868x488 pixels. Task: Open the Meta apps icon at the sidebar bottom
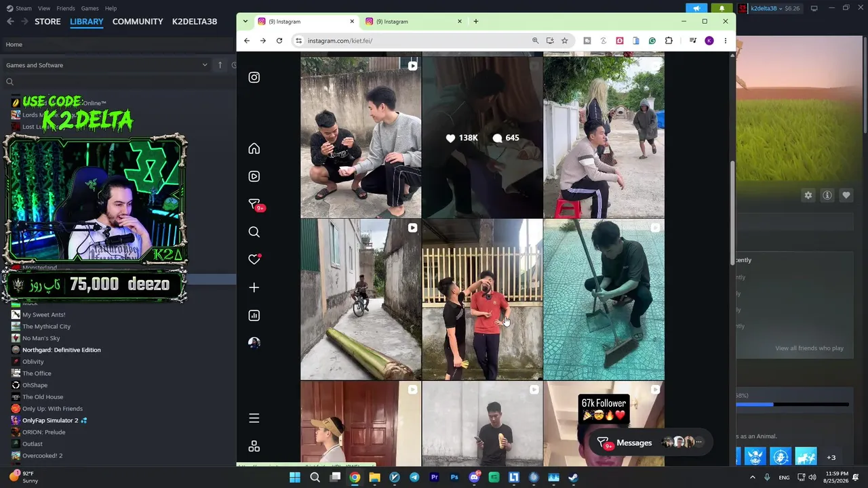[254, 446]
